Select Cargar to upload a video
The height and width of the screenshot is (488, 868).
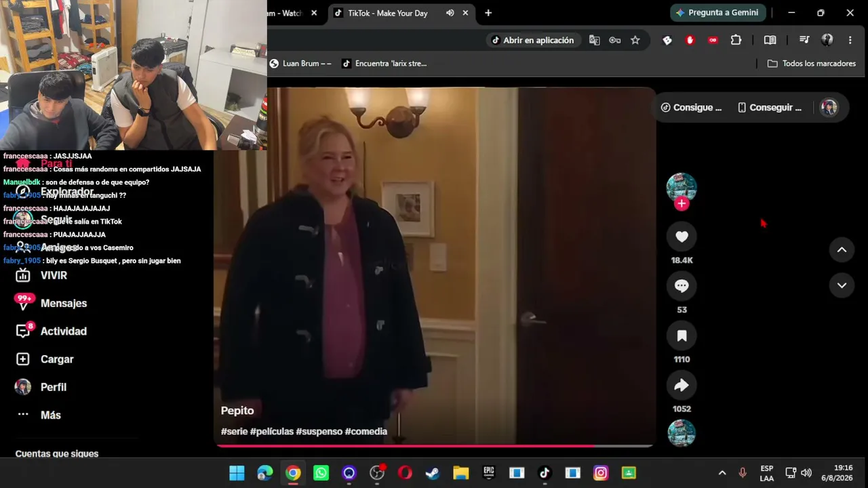coord(57,359)
